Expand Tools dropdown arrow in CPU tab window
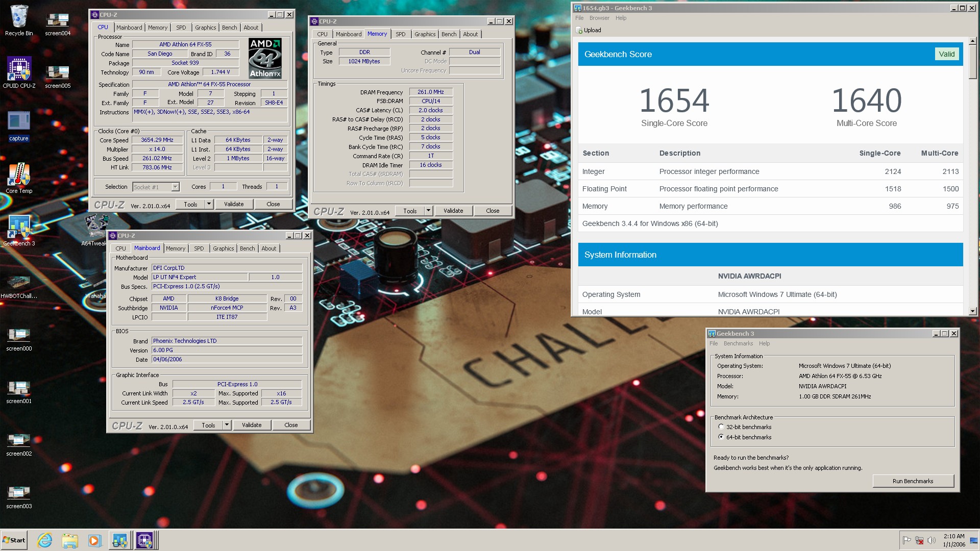The width and height of the screenshot is (980, 551). [208, 204]
